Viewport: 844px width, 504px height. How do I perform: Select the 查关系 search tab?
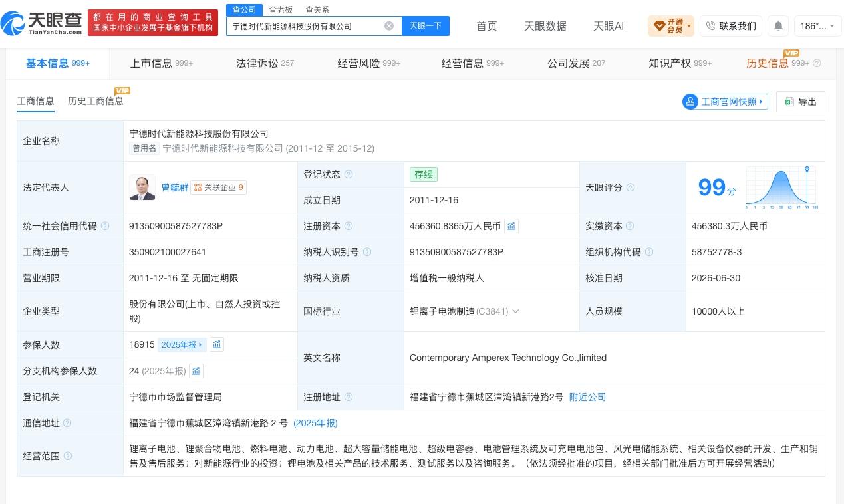point(317,10)
